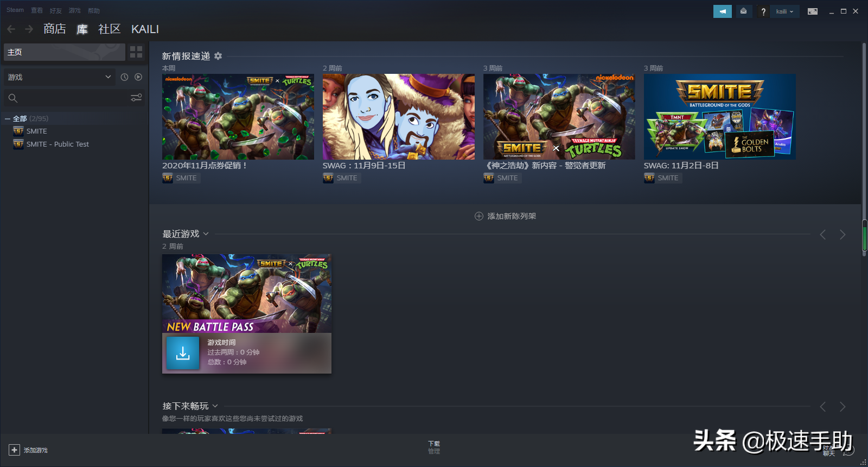Click the SMITE icon in game list

tap(18, 131)
